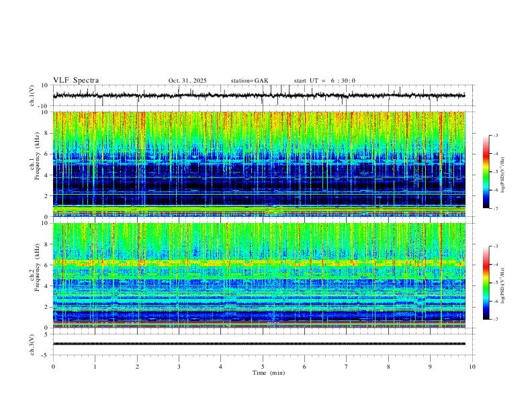
Task: Click time axis tick label "4"
Action: (221, 367)
